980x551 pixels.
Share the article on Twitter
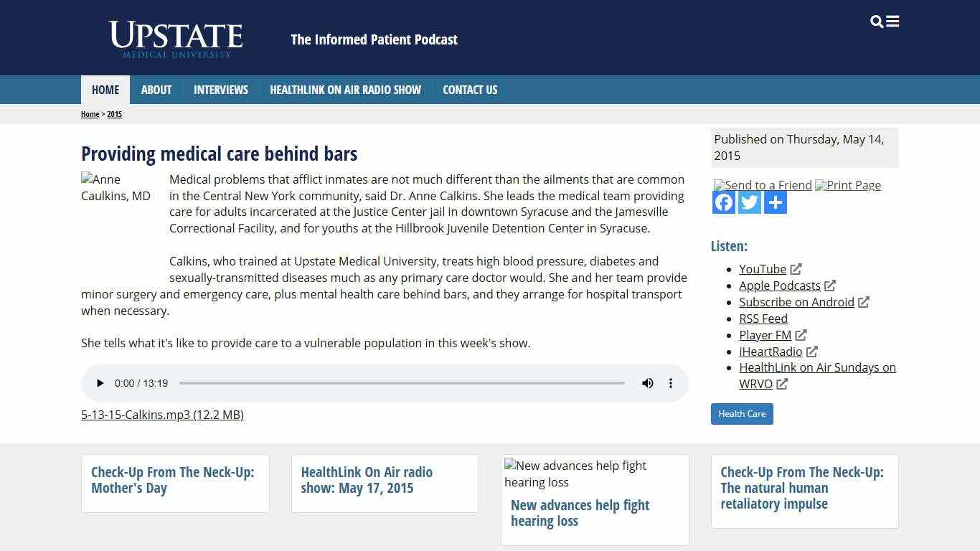(x=749, y=202)
